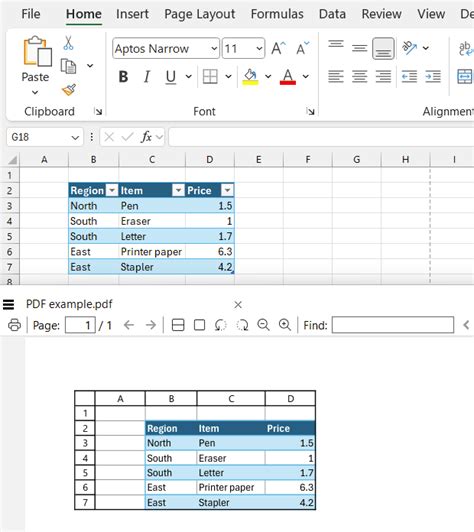The width and height of the screenshot is (474, 532).
Task: Close the PDF example.pdf tab
Action: pyautogui.click(x=238, y=305)
